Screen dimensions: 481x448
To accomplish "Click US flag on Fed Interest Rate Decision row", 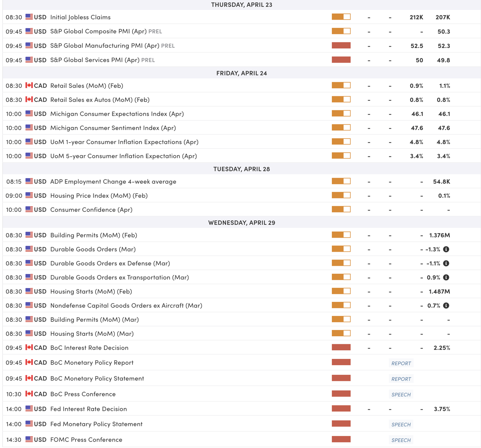I will [29, 408].
